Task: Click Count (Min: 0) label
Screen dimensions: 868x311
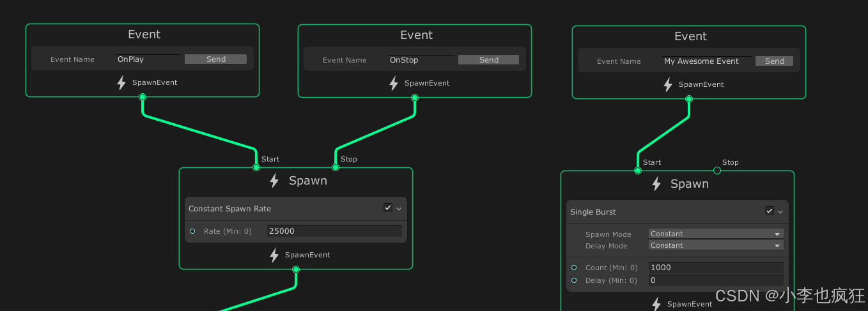Action: click(x=611, y=268)
